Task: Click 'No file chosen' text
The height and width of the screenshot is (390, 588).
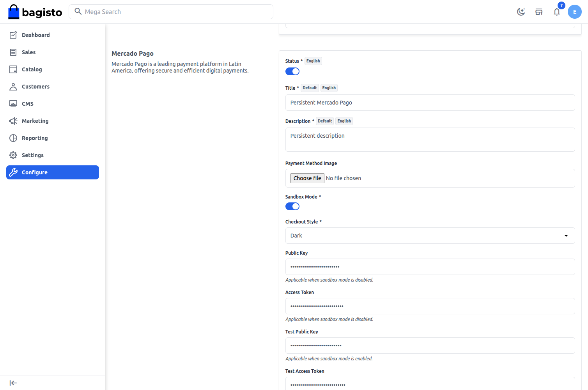Action: click(x=344, y=178)
